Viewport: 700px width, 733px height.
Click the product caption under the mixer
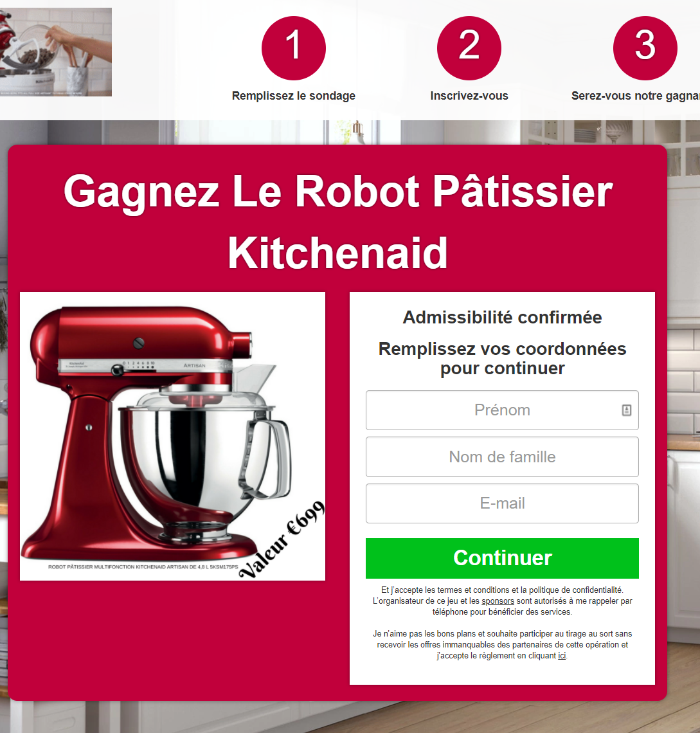[143, 567]
